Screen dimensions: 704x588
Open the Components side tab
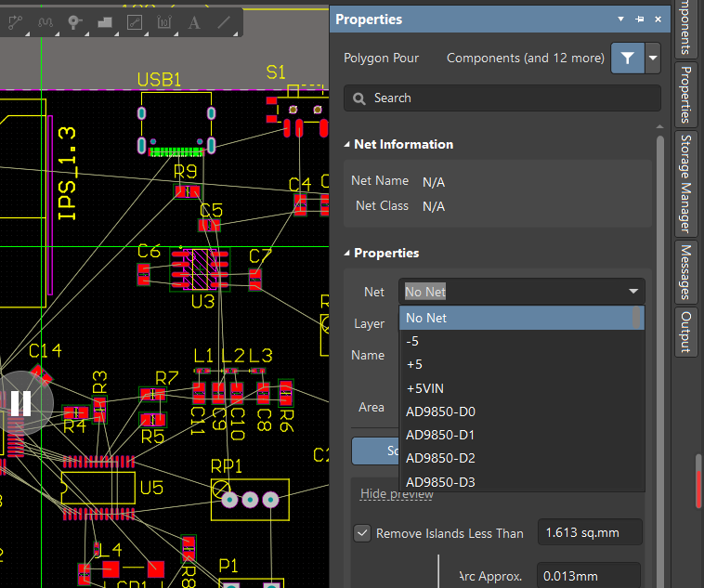(686, 28)
